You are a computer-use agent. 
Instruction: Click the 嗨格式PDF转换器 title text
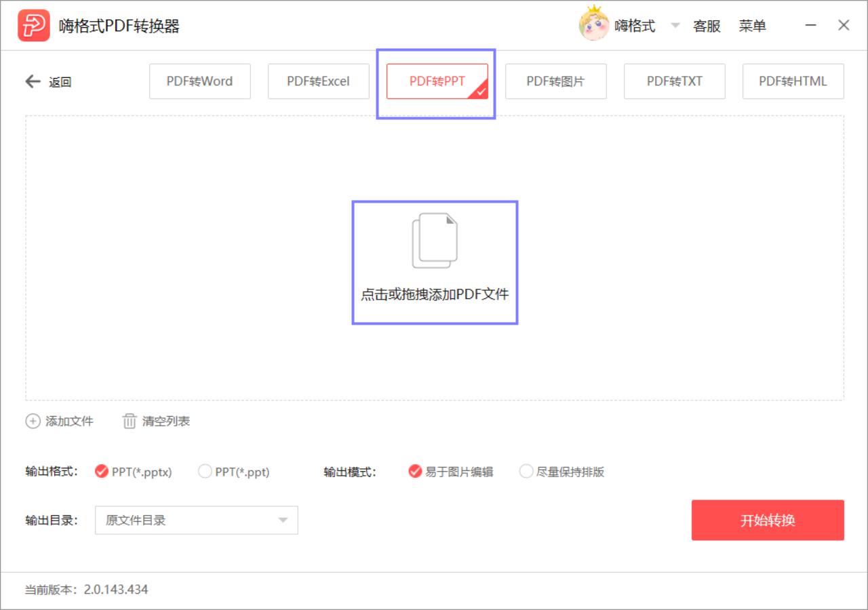[x=119, y=26]
